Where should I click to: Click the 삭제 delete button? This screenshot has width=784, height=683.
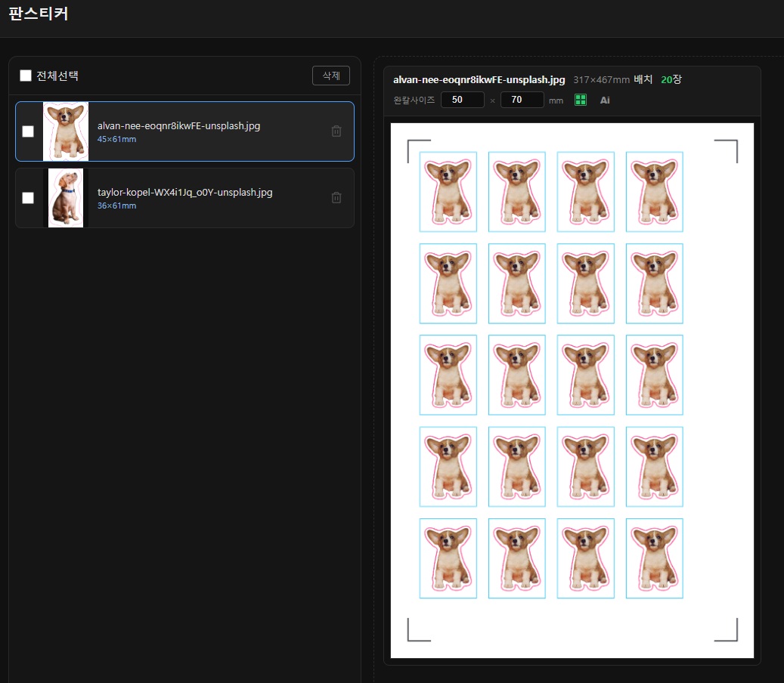[x=331, y=76]
